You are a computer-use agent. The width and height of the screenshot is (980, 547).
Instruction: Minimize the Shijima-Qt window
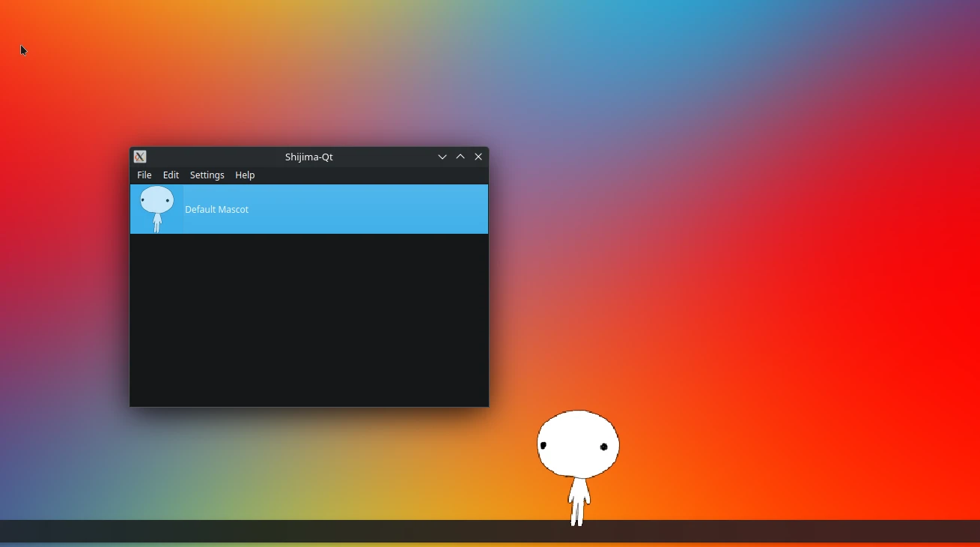[x=442, y=157]
